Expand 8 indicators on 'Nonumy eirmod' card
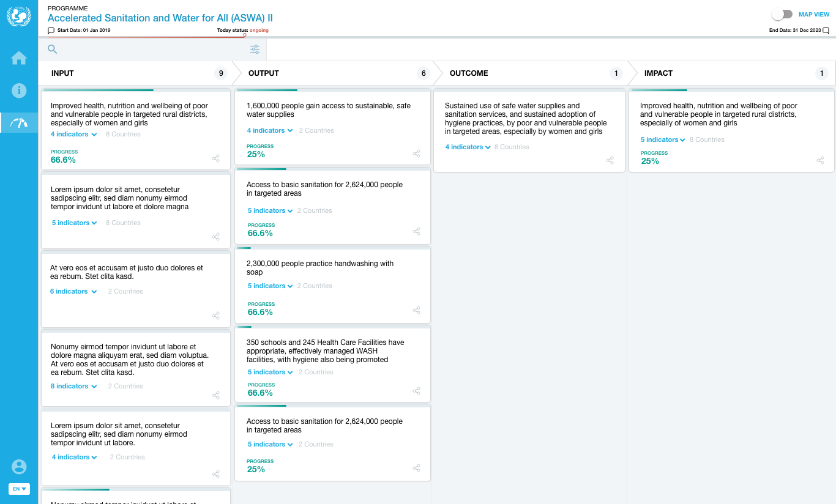Image resolution: width=836 pixels, height=504 pixels. (74, 386)
